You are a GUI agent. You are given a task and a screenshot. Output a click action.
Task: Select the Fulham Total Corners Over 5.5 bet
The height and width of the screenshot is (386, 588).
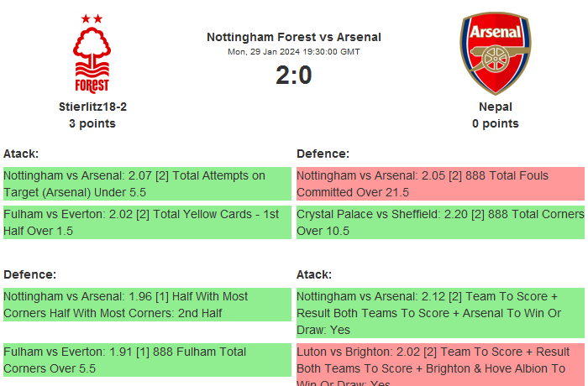click(x=146, y=360)
